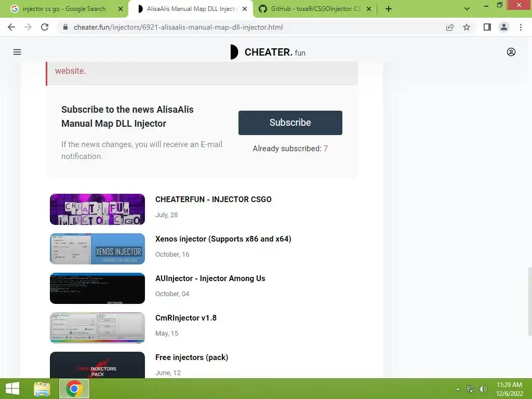Open the network tray icon

click(471, 389)
